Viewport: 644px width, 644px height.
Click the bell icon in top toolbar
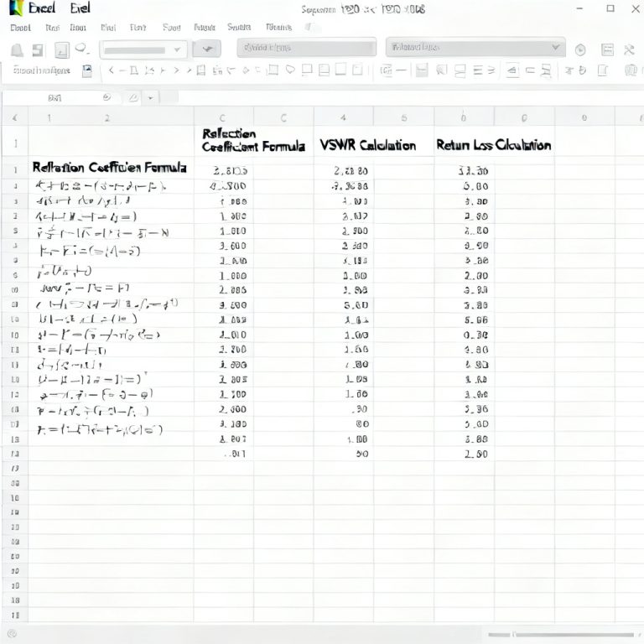pos(17,50)
